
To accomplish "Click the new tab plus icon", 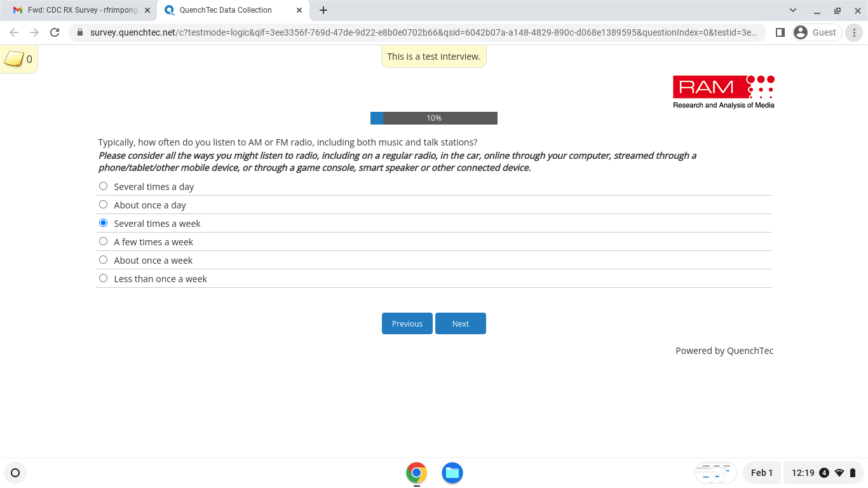I will (323, 10).
